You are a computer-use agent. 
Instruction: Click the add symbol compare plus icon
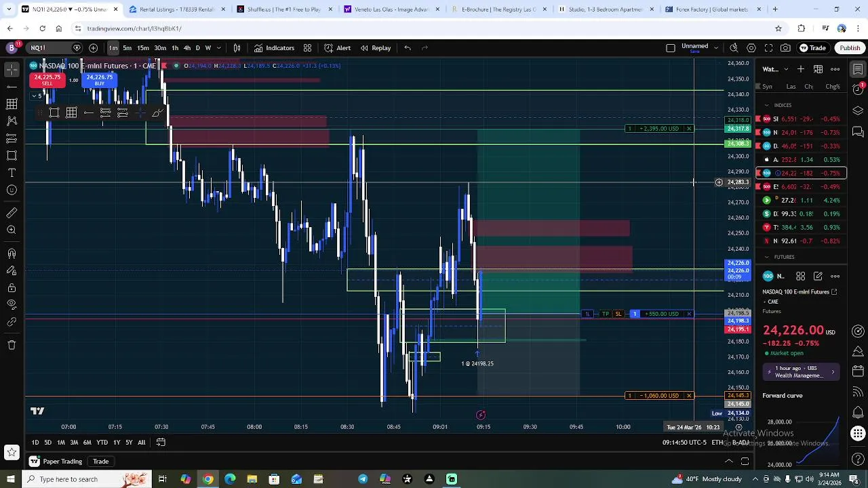point(94,48)
